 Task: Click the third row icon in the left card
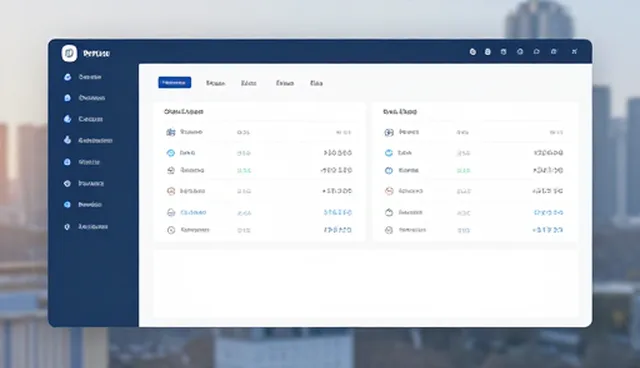pos(171,171)
